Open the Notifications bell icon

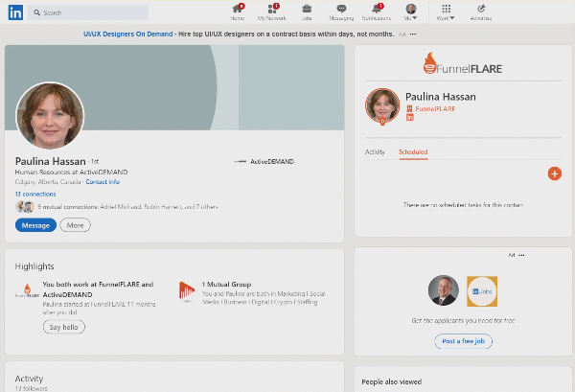pos(377,12)
